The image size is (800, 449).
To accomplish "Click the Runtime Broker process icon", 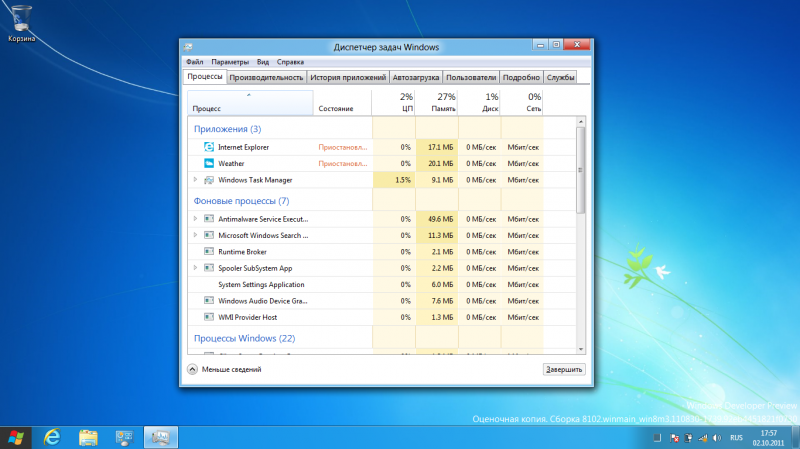I will [209, 252].
